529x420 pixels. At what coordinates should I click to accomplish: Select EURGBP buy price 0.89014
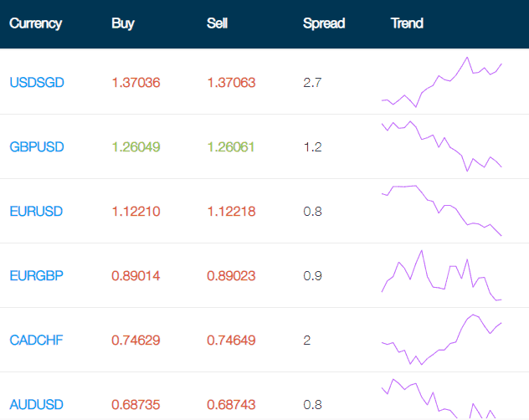[136, 276]
